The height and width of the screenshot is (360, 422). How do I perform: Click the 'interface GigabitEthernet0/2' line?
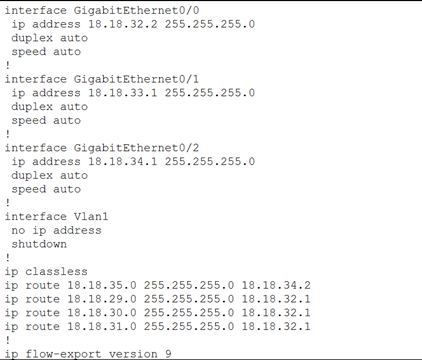pos(102,148)
